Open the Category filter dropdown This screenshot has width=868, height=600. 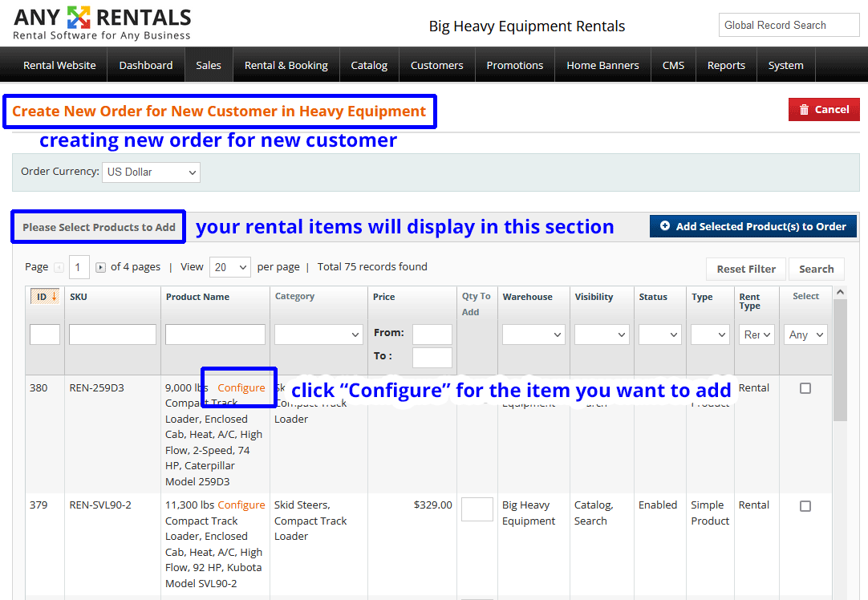coord(318,334)
